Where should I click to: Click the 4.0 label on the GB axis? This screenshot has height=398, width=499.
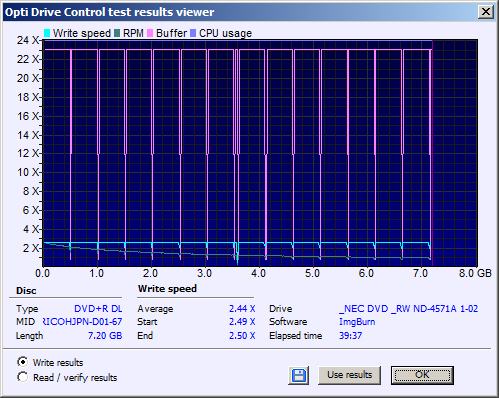pyautogui.click(x=258, y=273)
